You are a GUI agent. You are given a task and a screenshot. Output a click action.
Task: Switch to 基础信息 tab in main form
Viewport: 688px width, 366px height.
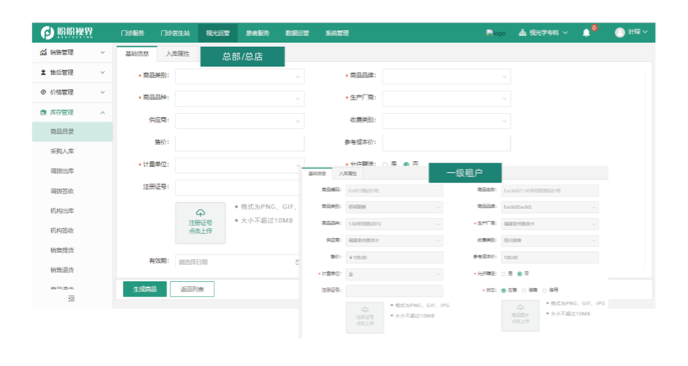(x=137, y=54)
